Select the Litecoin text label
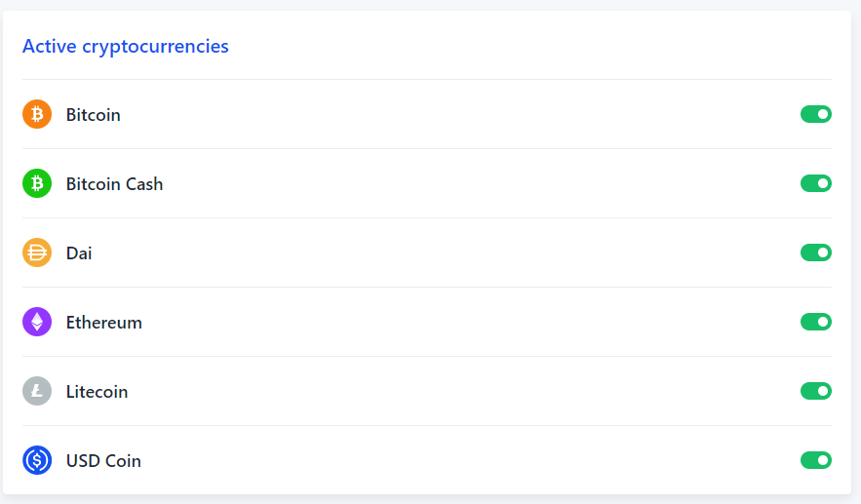 pyautogui.click(x=97, y=392)
